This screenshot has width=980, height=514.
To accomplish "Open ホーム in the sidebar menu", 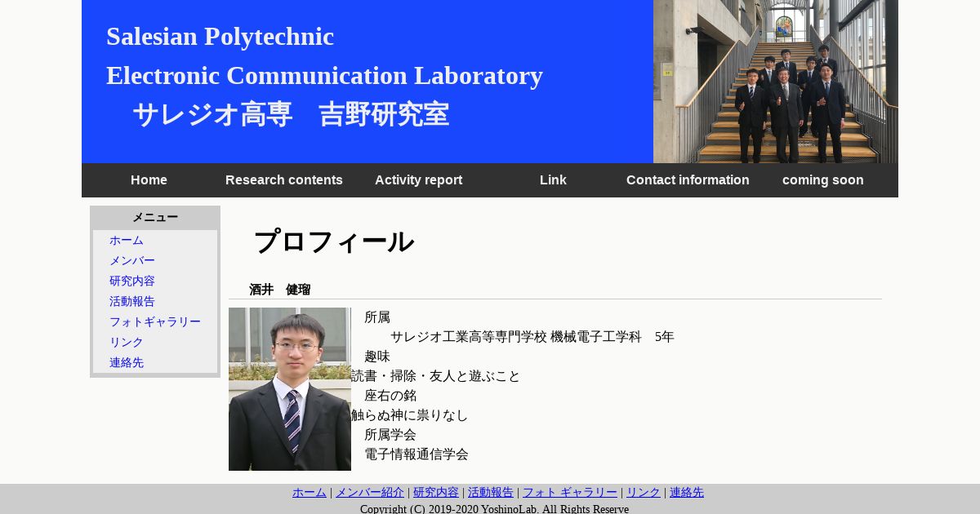I will (127, 241).
